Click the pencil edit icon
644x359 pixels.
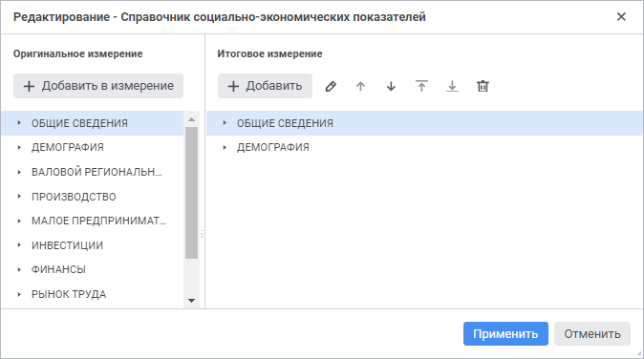point(331,86)
